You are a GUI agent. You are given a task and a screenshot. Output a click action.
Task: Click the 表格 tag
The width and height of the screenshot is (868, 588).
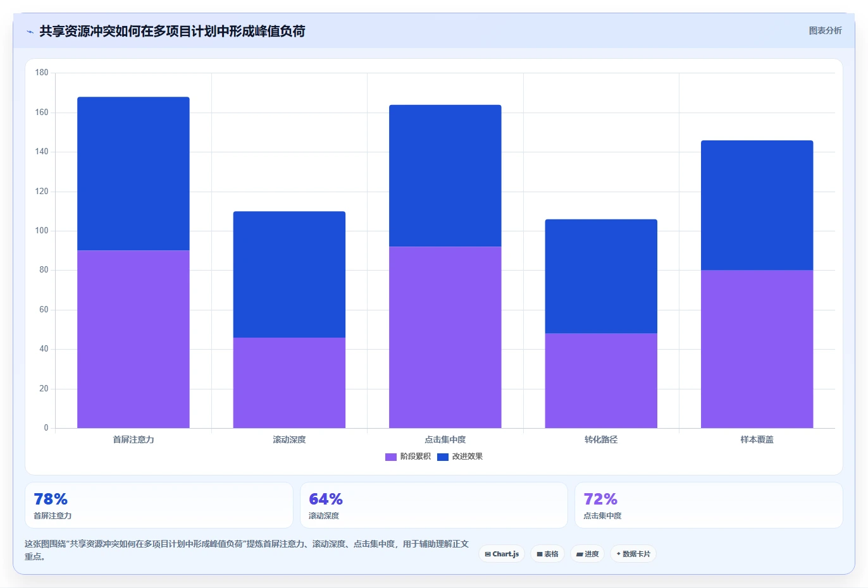[548, 554]
